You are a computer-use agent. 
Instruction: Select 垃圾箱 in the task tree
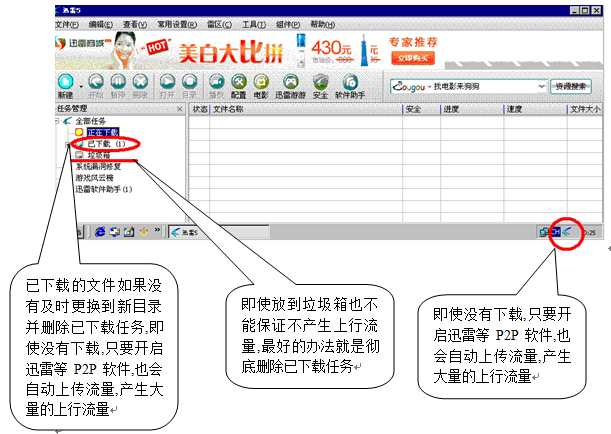(99, 155)
